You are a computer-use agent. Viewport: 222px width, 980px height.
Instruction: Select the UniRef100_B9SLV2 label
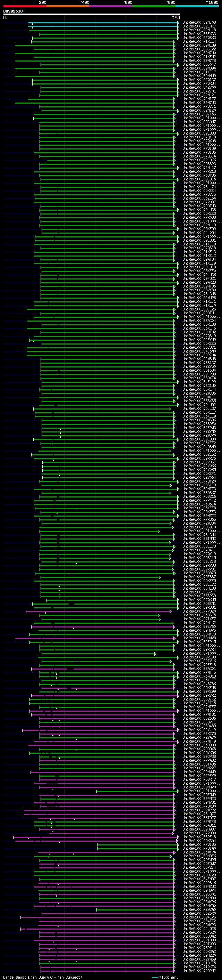click(199, 49)
